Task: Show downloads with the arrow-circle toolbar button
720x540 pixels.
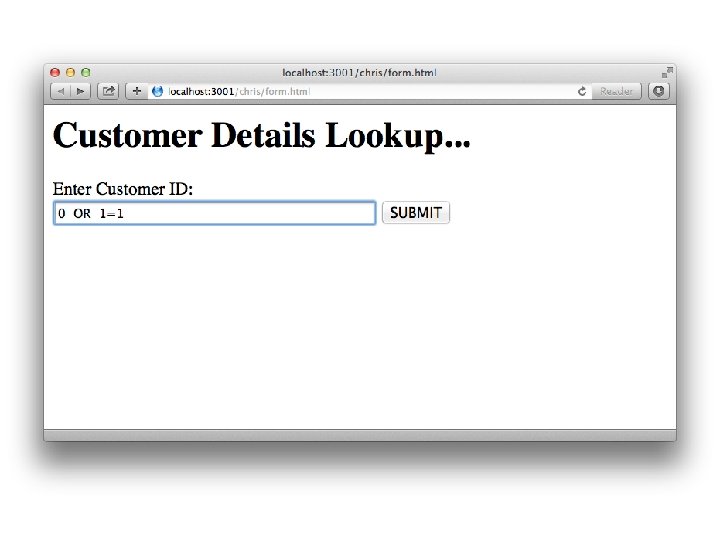Action: (x=658, y=91)
